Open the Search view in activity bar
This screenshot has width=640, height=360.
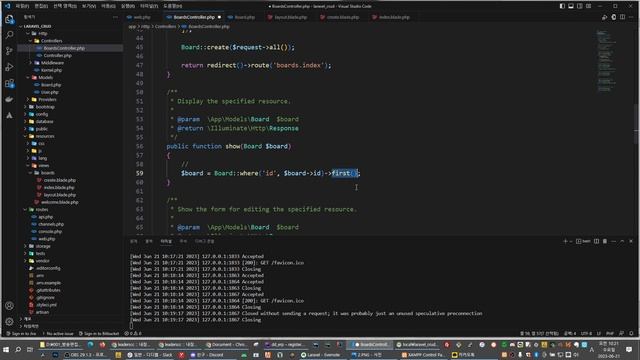tap(9, 35)
